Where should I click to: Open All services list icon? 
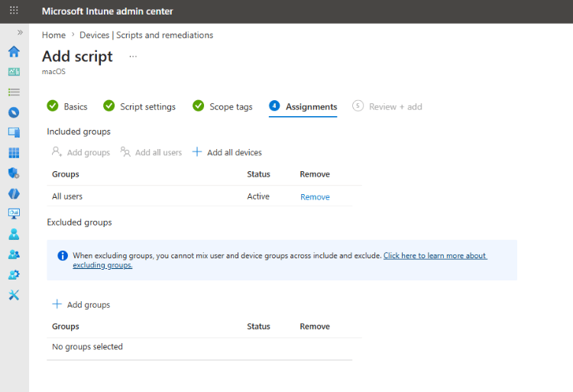coord(14,92)
